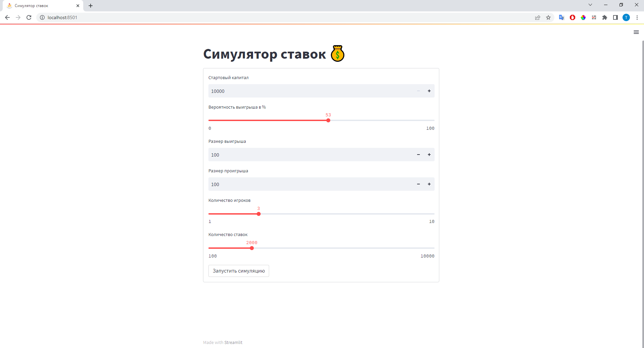This screenshot has height=348, width=644.
Task: Click the Количество игроков slider handle
Action: 258,214
